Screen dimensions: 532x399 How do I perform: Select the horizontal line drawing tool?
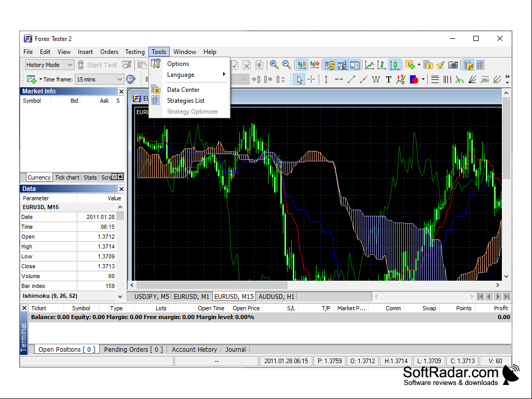(x=338, y=80)
